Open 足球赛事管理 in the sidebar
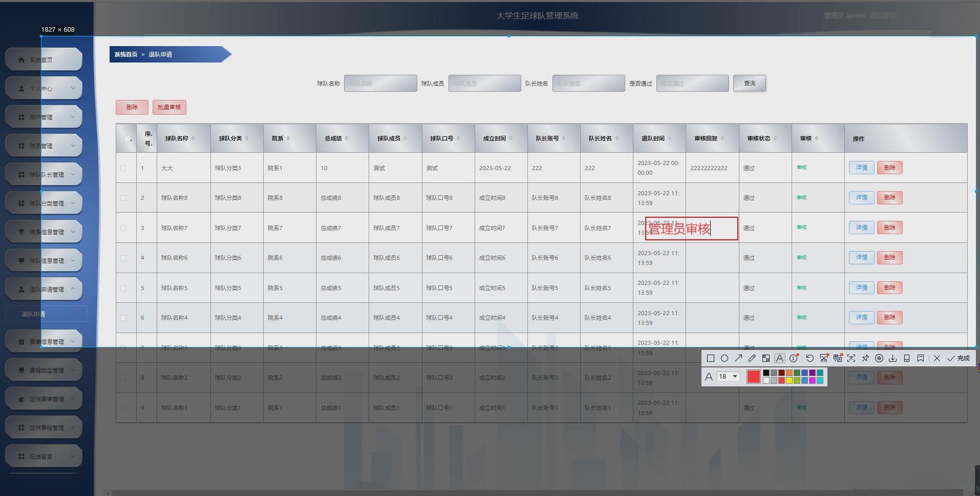The height and width of the screenshot is (496, 980). point(44,399)
